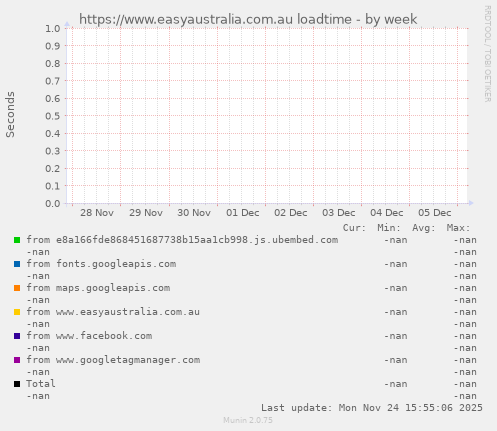Click the Min '-nan' value for fonts.googleapis.com
Screen dimensions: 497x431
click(395, 264)
